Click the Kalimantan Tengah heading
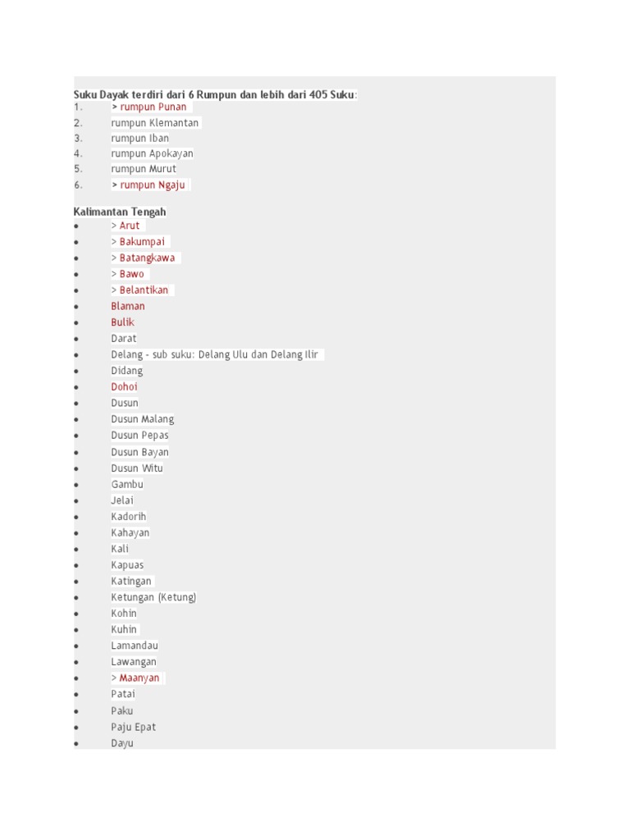630x840 pixels. (x=120, y=212)
